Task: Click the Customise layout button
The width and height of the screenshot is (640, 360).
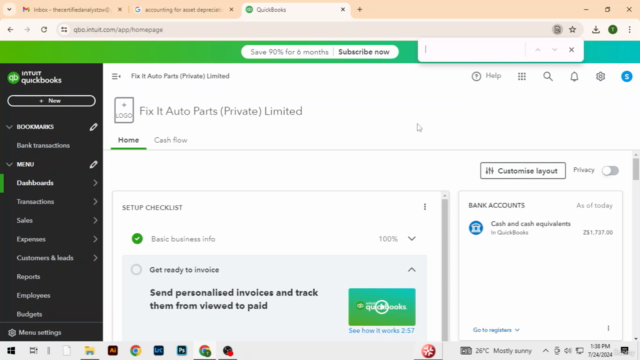Action: point(523,171)
